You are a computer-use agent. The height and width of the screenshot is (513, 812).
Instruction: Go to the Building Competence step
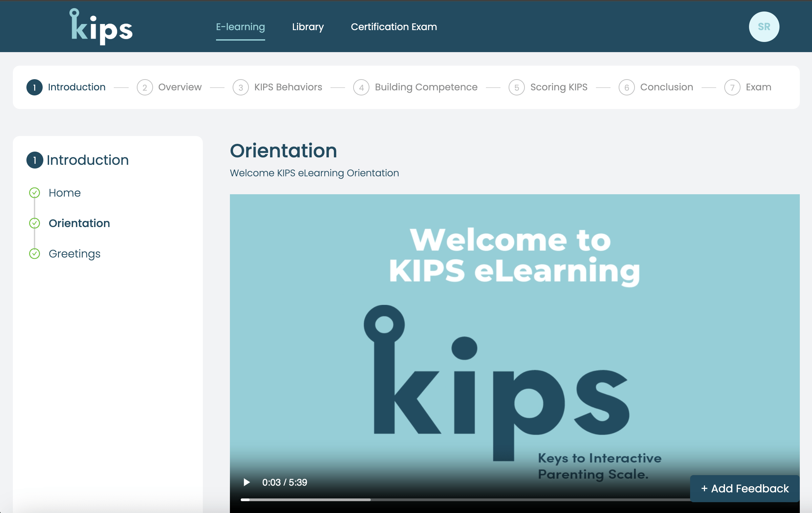[x=426, y=87]
